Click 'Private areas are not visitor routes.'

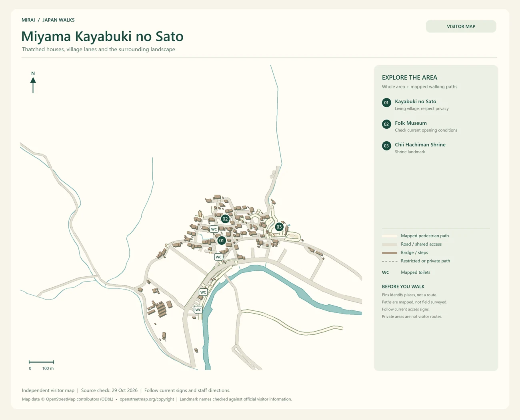tap(412, 317)
